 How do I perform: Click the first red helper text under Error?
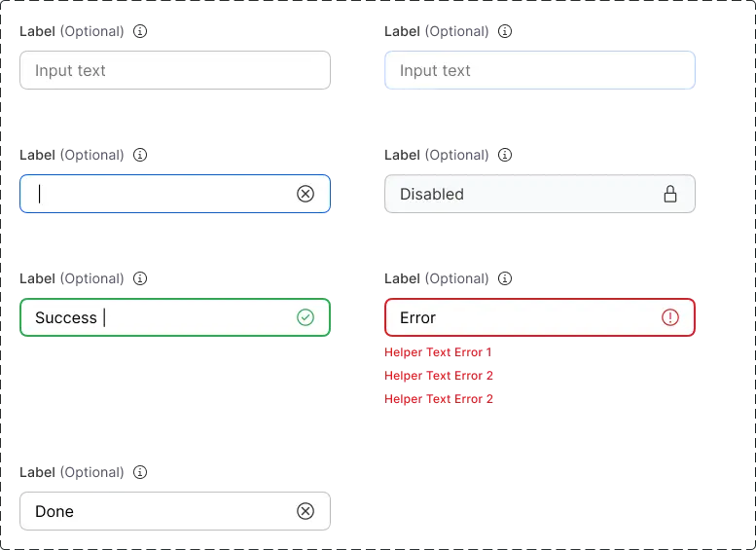pos(438,351)
